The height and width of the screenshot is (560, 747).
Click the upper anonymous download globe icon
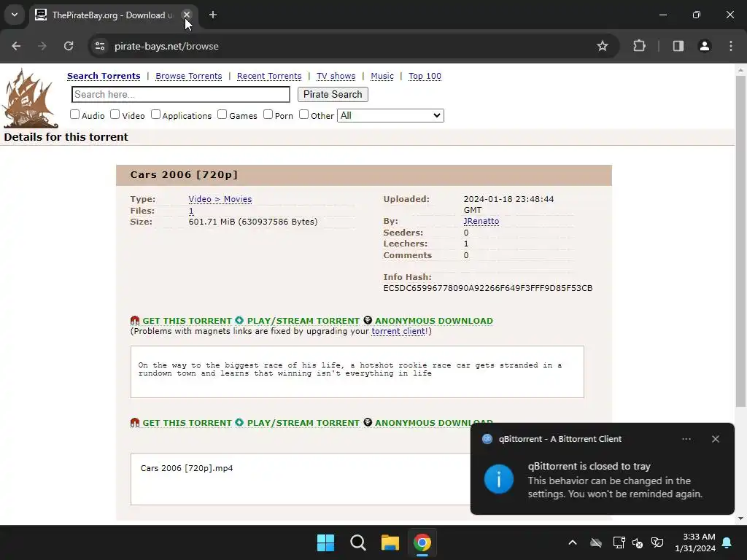(x=368, y=320)
